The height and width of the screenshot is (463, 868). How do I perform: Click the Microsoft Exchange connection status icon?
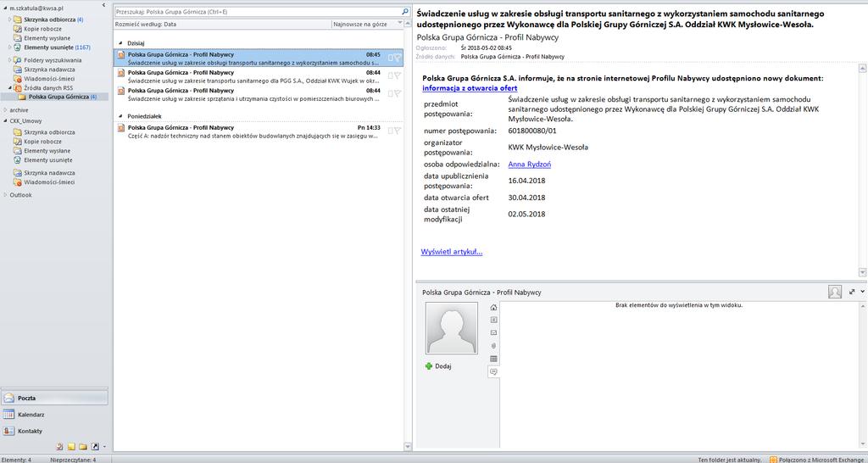click(773, 460)
